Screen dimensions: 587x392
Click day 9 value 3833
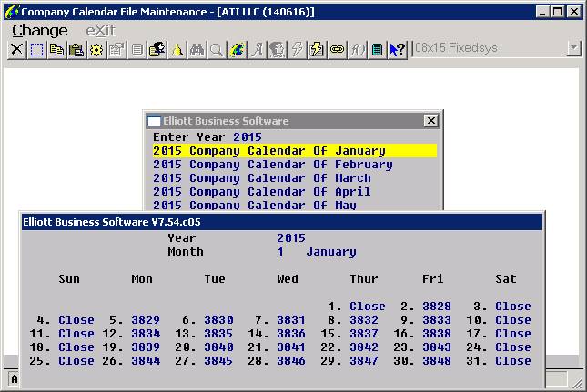437,320
